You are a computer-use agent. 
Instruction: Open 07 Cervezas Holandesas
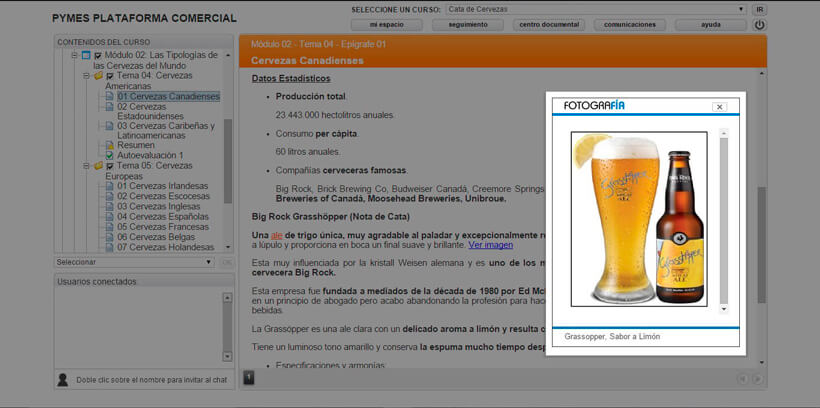pyautogui.click(x=165, y=247)
